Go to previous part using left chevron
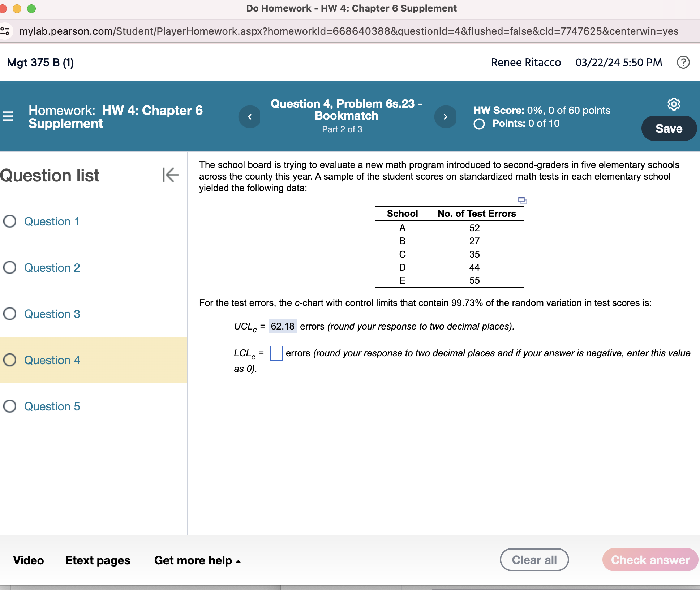 pyautogui.click(x=250, y=117)
